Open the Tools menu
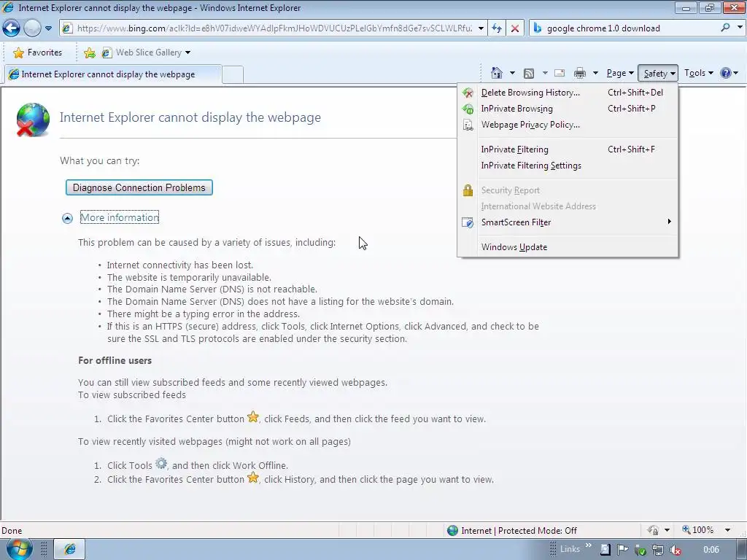 point(698,73)
